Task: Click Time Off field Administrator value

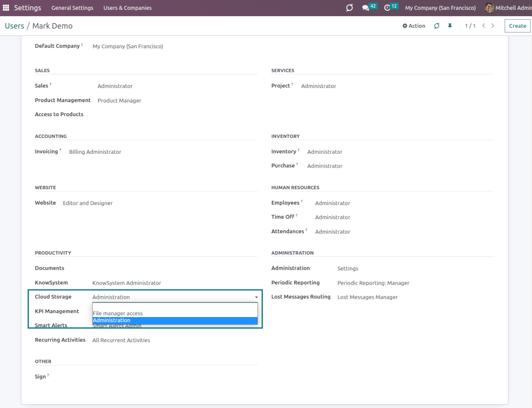Action: pyautogui.click(x=332, y=217)
